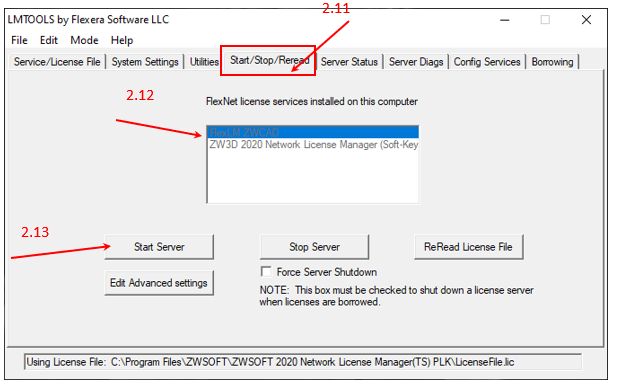Viewport: 617px width, 392px height.
Task: Open the Borrowing tab
Action: tap(552, 62)
